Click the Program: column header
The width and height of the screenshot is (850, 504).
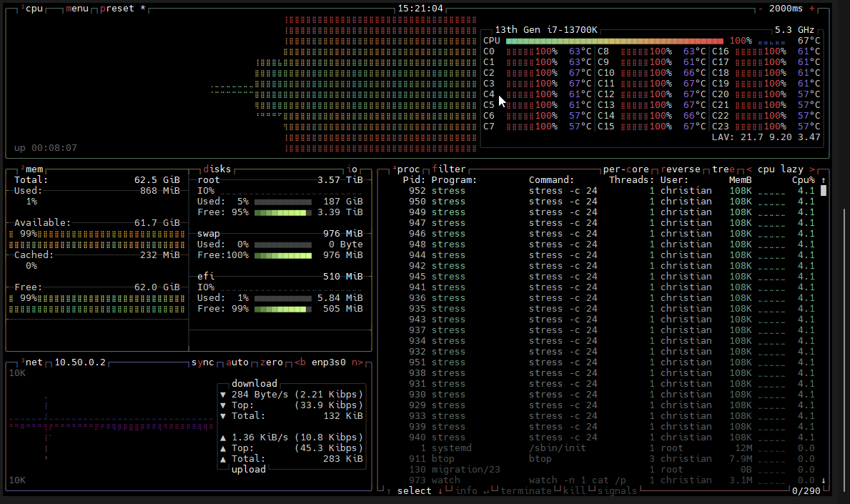click(x=454, y=180)
